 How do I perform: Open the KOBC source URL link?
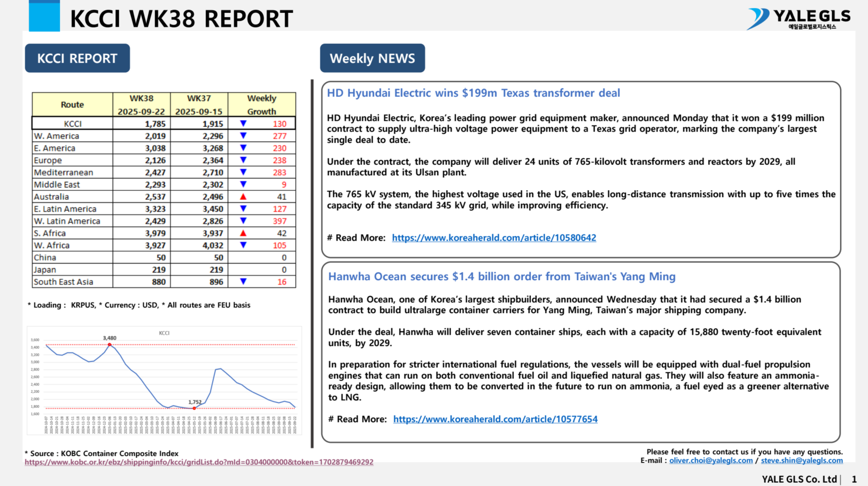[199, 462]
